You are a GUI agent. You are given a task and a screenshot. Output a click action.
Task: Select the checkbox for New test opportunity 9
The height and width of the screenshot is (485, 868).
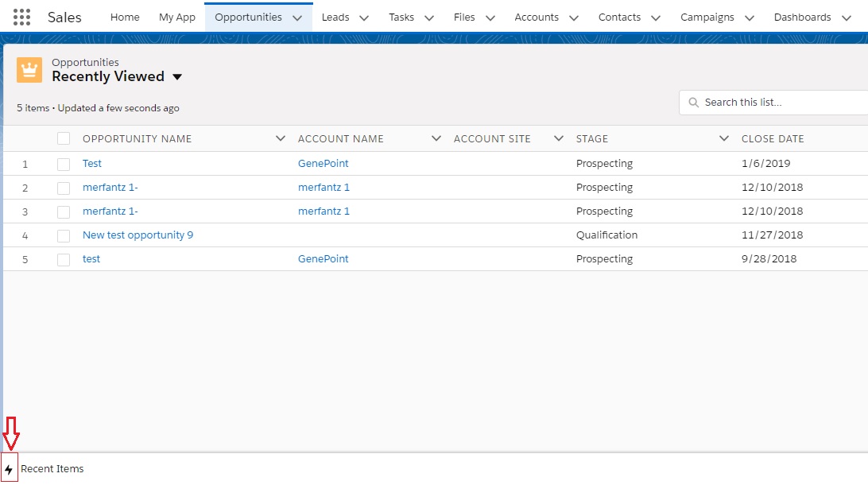[64, 235]
